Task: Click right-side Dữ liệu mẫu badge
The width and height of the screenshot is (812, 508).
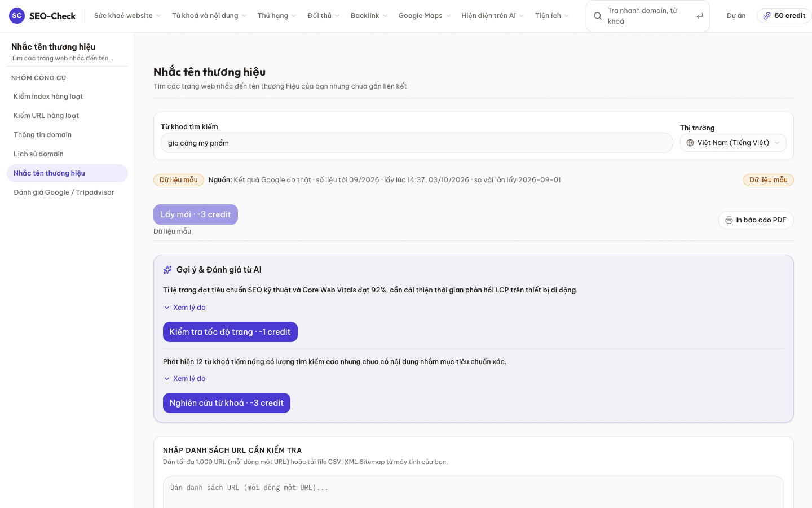Action: [769, 180]
